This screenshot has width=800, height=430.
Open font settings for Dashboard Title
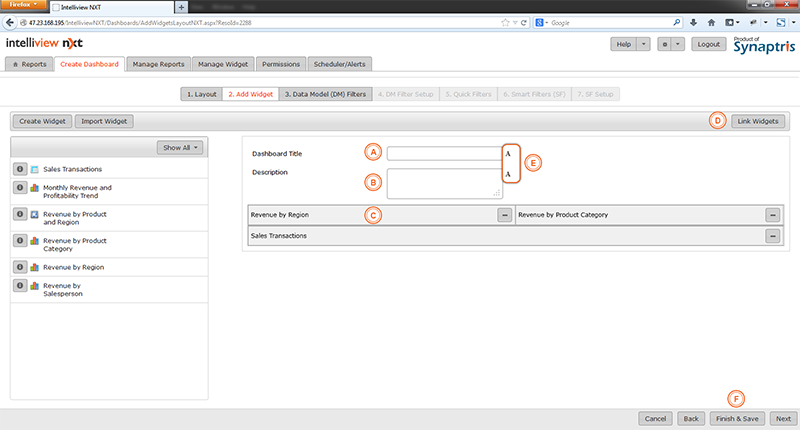click(x=508, y=154)
